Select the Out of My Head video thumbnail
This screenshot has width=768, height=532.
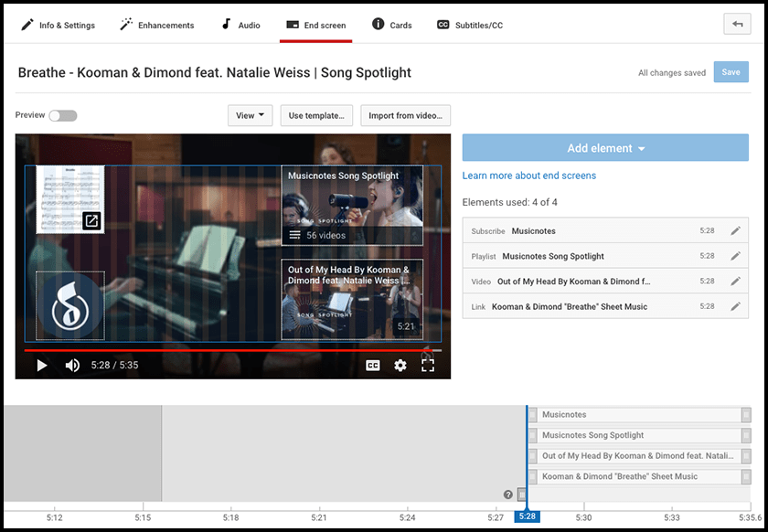352,299
